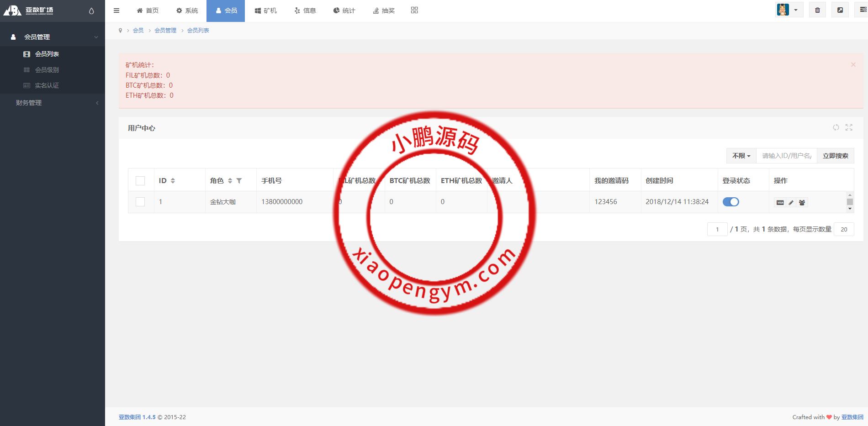Image resolution: width=868 pixels, height=426 pixels.
Task: Open the 不限 search filter dropdown
Action: coord(741,156)
